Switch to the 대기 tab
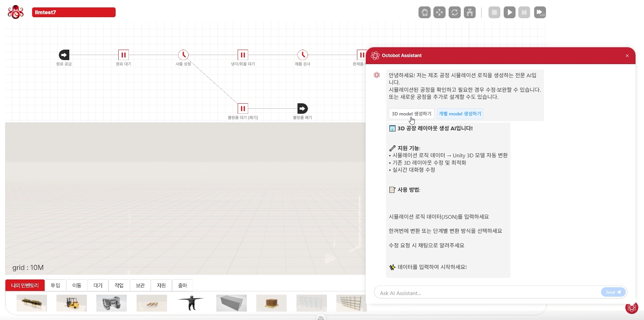The height and width of the screenshot is (320, 644). [98, 285]
